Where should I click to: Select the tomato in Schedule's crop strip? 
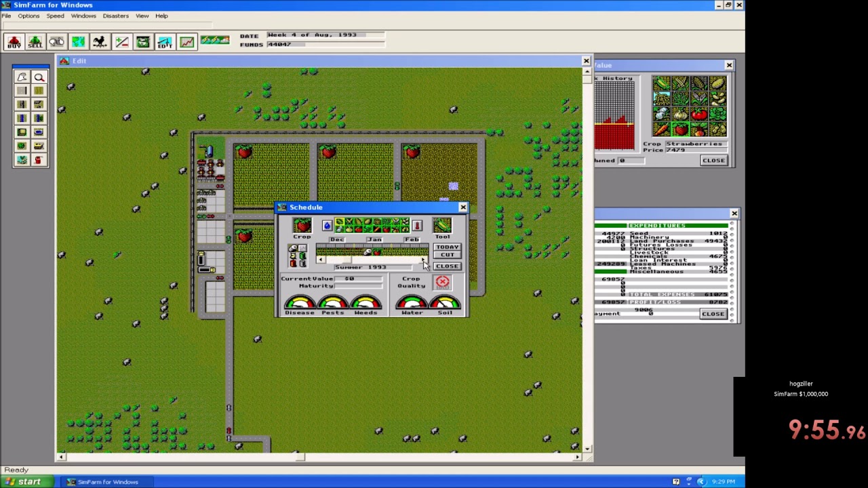coord(358,230)
